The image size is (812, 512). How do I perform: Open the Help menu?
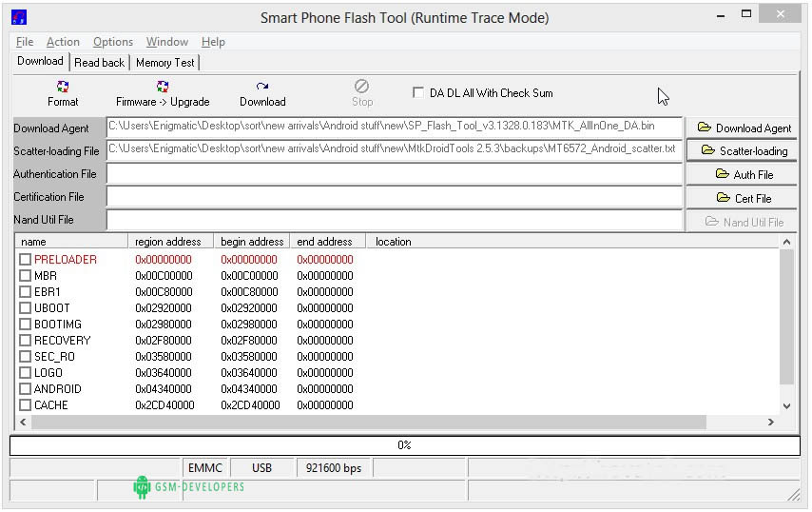(213, 42)
